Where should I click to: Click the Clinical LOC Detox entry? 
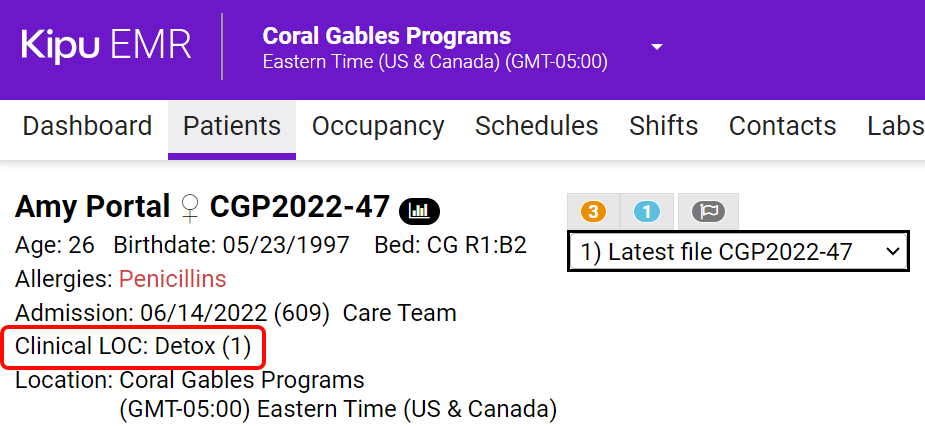(133, 348)
